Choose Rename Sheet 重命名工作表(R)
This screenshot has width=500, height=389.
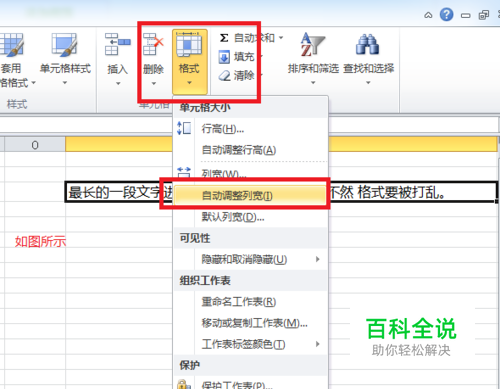(x=251, y=302)
